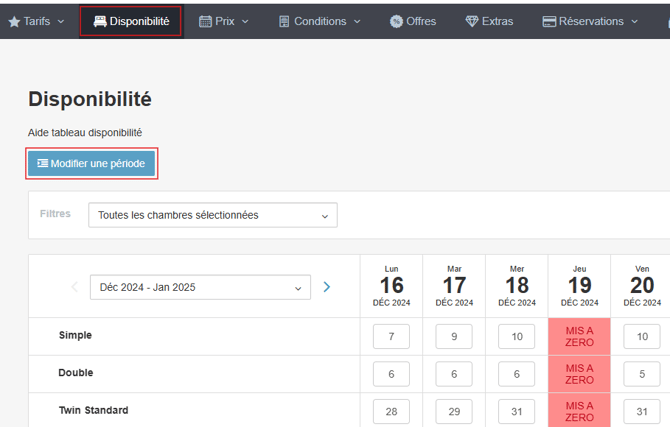This screenshot has height=427, width=670.
Task: Expand the Réservations menu chevron
Action: pos(635,21)
